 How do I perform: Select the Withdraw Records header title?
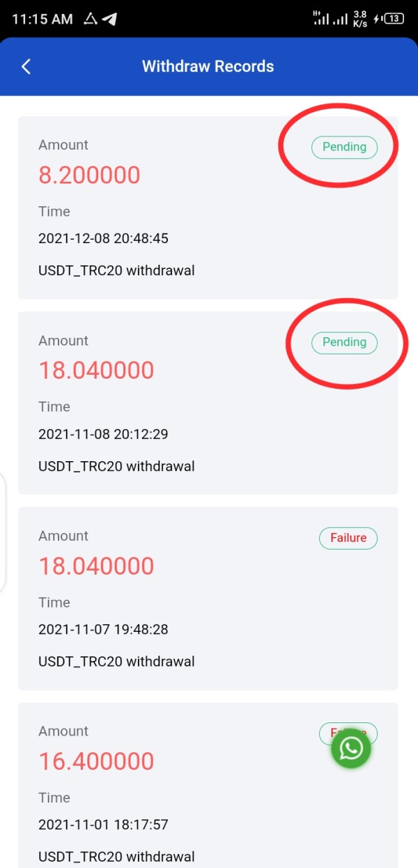pos(208,67)
